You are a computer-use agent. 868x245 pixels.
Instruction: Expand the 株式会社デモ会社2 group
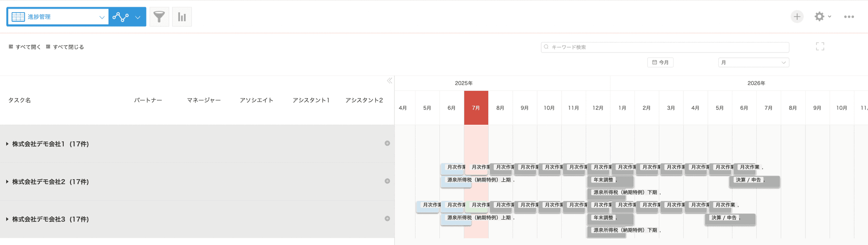7,182
